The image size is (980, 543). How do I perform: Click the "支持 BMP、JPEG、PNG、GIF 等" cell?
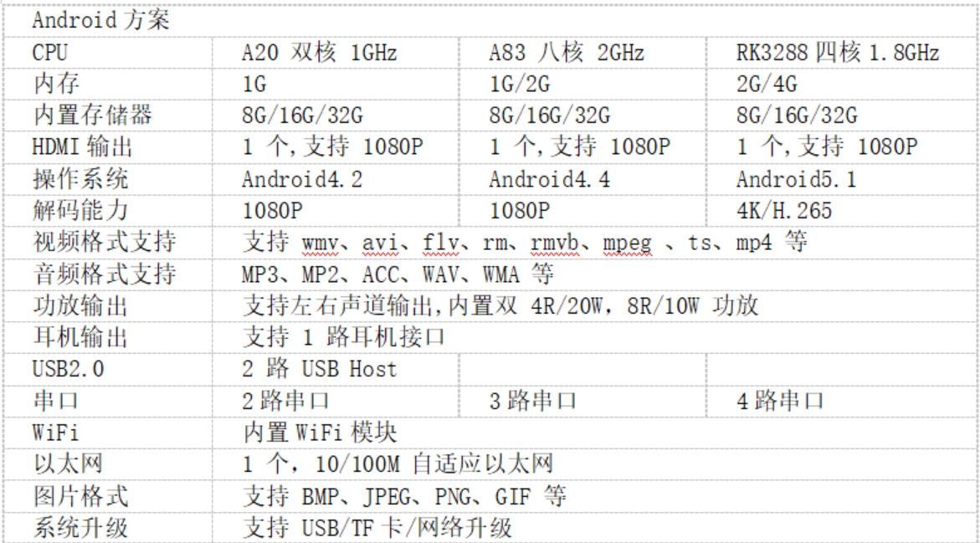403,496
